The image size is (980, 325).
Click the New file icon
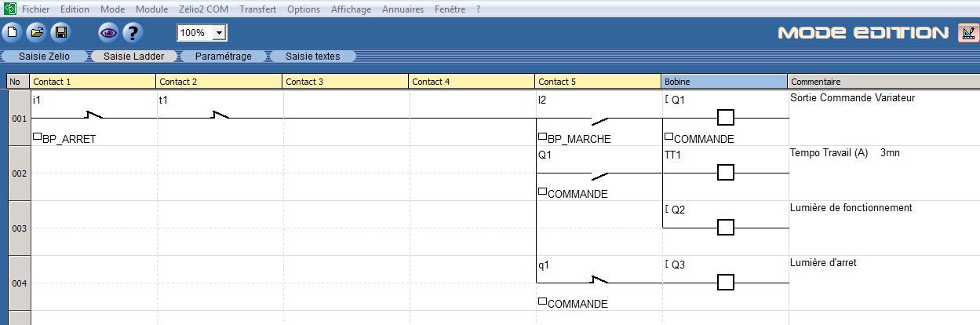(12, 32)
